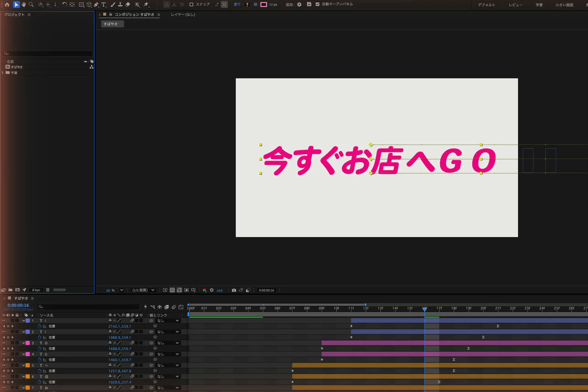Toggle transparency grid in the viewer

[172, 290]
